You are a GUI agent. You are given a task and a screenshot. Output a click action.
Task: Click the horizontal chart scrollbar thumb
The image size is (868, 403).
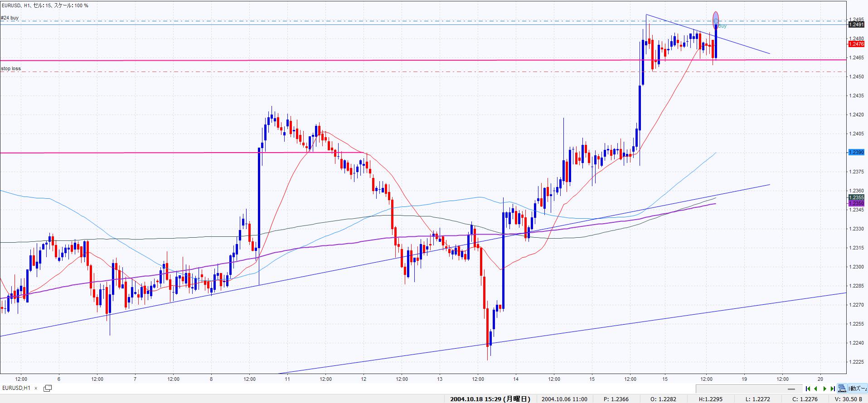point(792,389)
